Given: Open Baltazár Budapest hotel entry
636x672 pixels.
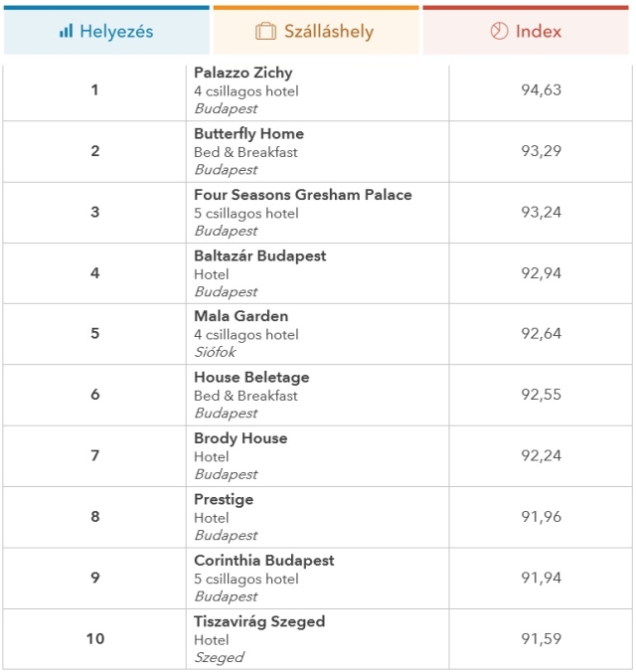Looking at the screenshot, I should (259, 255).
